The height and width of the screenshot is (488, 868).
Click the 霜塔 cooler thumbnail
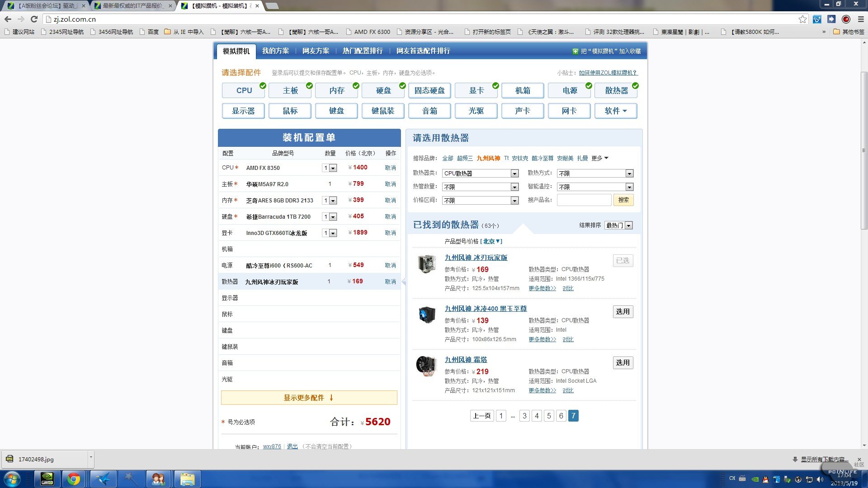click(426, 366)
